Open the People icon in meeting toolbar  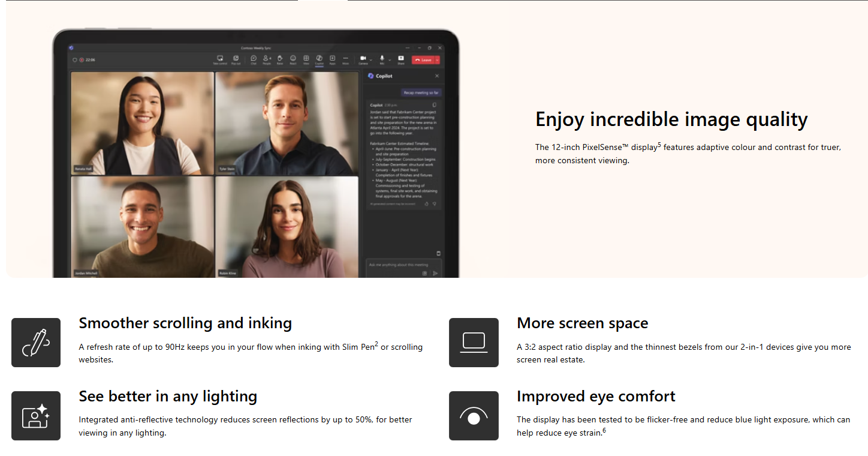pos(267,59)
